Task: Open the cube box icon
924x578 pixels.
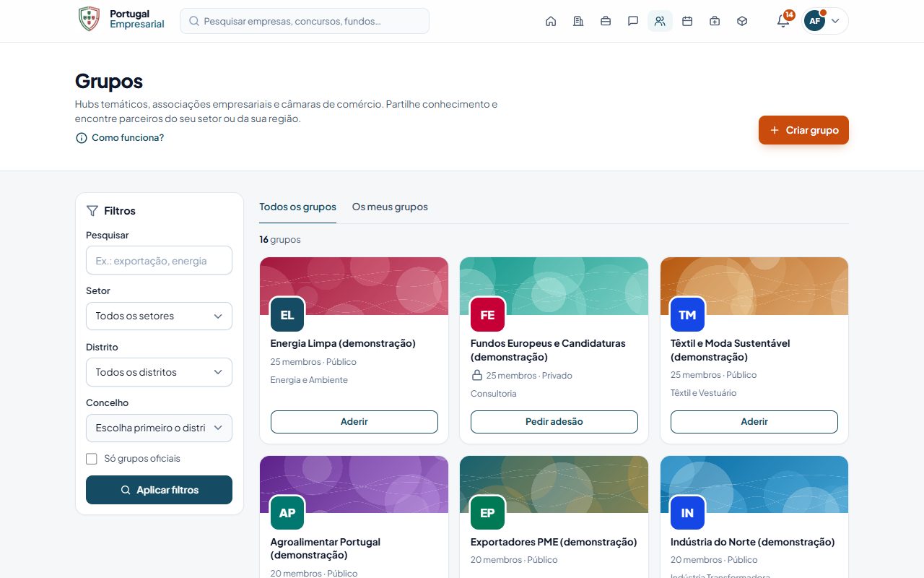Action: (742, 21)
